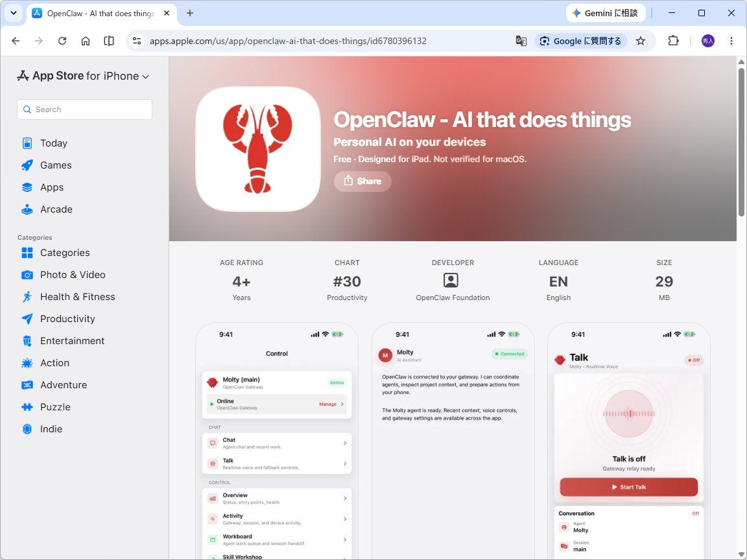
Task: Open the translate page icon
Action: [x=521, y=41]
